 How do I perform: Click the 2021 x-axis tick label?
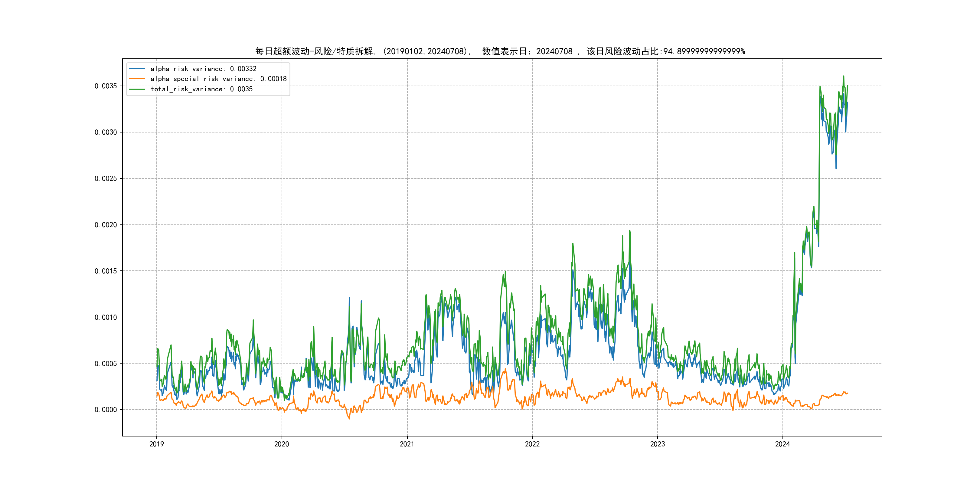[x=407, y=444]
